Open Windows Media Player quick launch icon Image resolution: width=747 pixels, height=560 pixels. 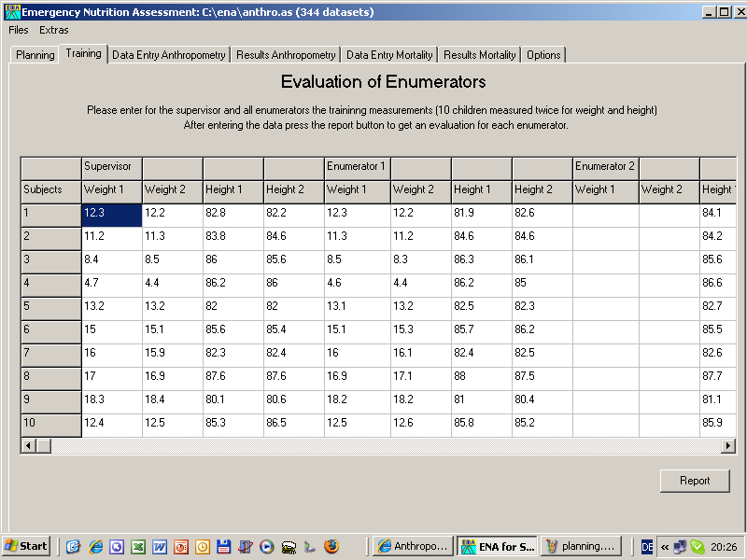pos(267,547)
